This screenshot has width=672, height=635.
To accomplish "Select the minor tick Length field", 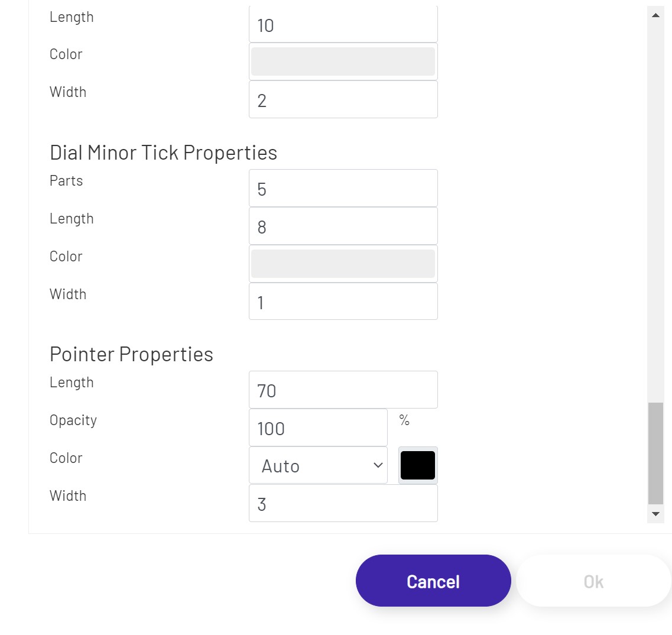I will (x=343, y=226).
